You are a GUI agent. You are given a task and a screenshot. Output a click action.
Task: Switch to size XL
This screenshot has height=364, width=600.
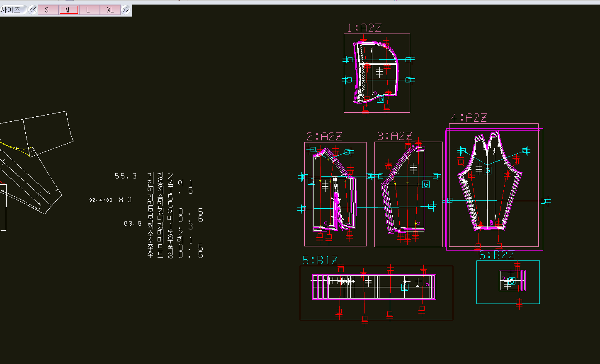(110, 10)
